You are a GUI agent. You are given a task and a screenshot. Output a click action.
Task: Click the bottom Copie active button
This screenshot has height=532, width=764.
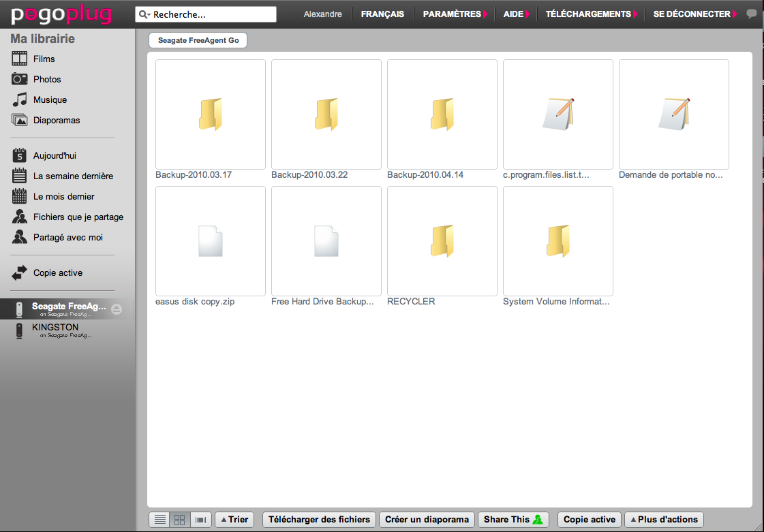click(x=590, y=519)
